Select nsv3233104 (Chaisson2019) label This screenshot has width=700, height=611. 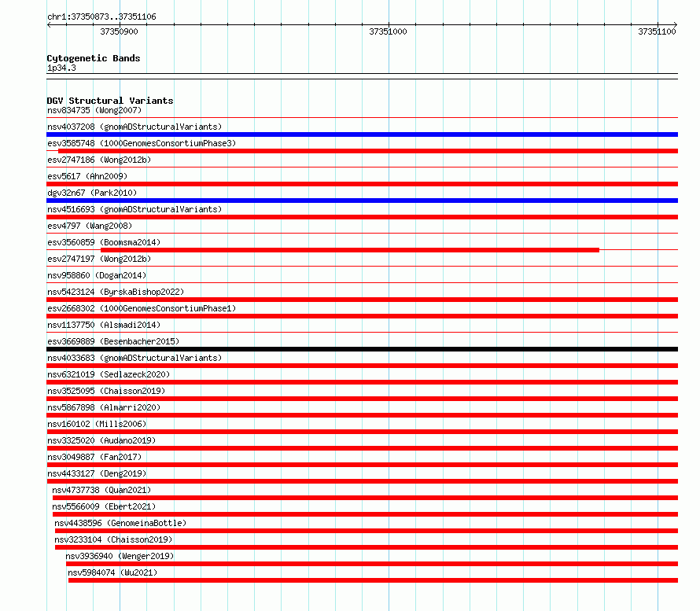tap(113, 539)
